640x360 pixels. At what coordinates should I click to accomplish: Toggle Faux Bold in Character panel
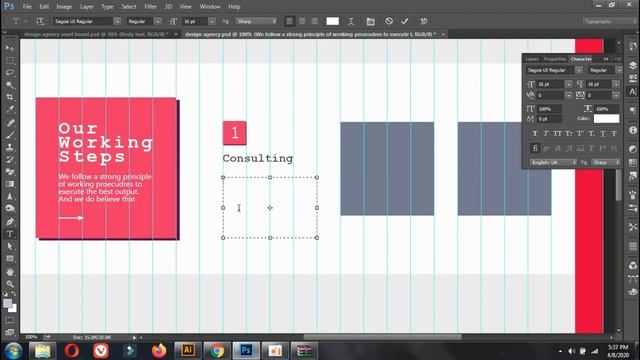point(535,133)
